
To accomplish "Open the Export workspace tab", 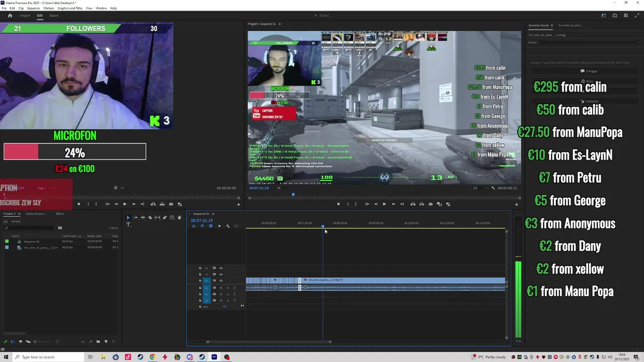I will click(54, 16).
